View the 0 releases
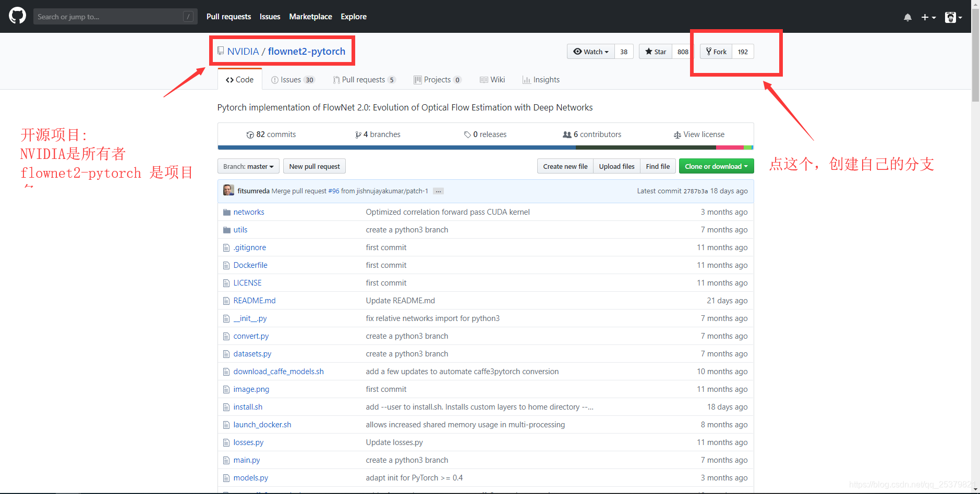 click(x=485, y=134)
